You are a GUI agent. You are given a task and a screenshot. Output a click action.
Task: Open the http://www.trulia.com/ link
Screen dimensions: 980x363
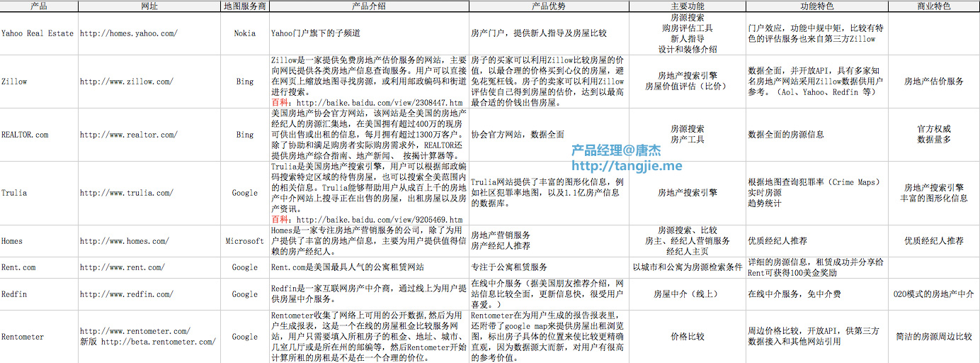click(126, 193)
